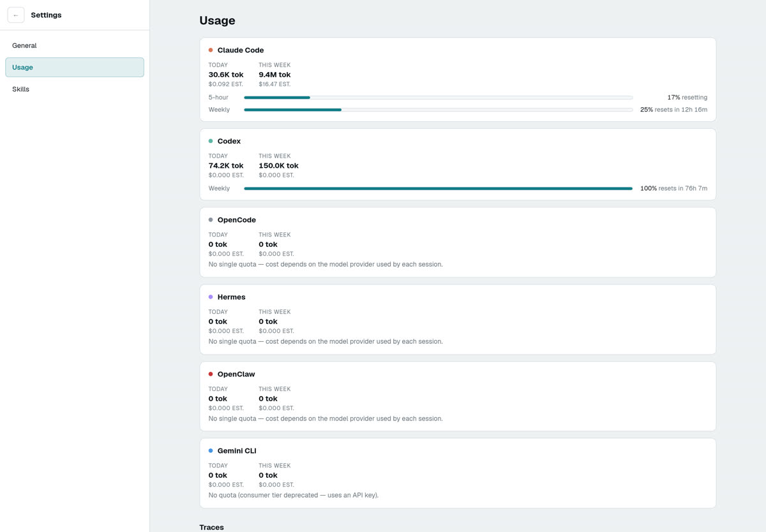Click the Claude Code 5-hour progress bar
The width and height of the screenshot is (766, 532).
coord(438,98)
